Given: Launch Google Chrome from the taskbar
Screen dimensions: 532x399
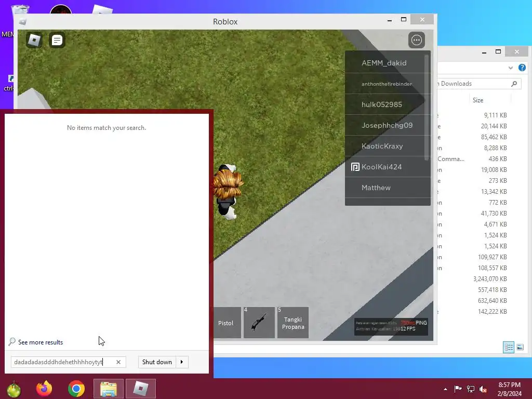Looking at the screenshot, I should 76,389.
